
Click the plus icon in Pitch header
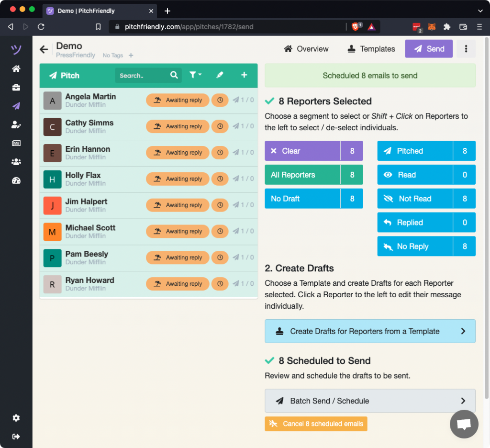[x=244, y=75]
